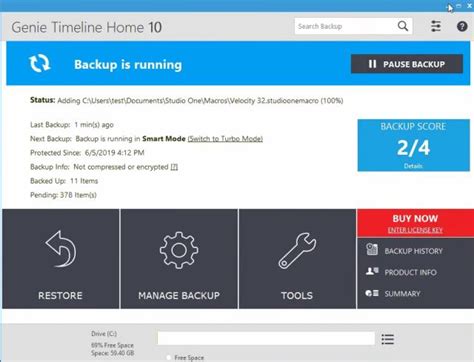Click the Restore arrow icon
Viewport: 474px width, 362px height.
click(61, 249)
